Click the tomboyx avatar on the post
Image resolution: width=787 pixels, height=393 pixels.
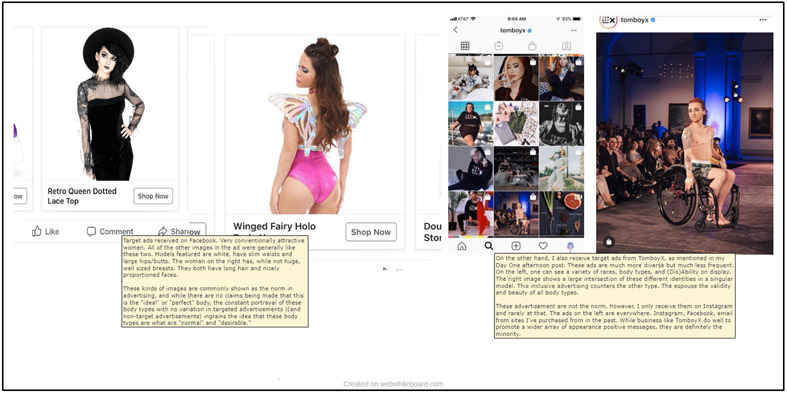click(x=608, y=21)
